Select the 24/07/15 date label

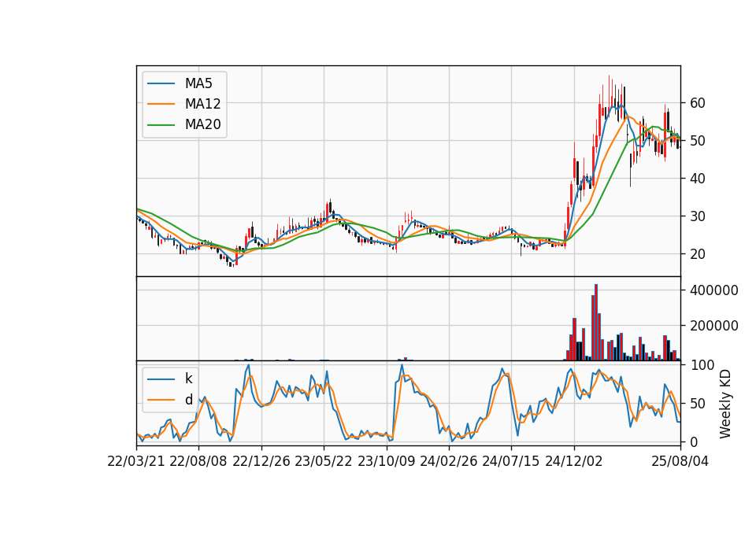tap(510, 461)
